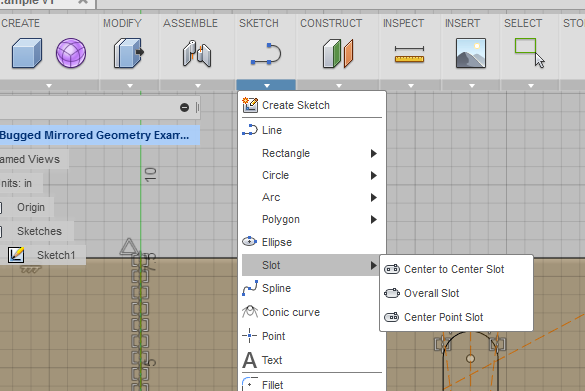Expand the INSPECT panel dropdown arrow
Image resolution: width=585 pixels, height=391 pixels.
411,85
